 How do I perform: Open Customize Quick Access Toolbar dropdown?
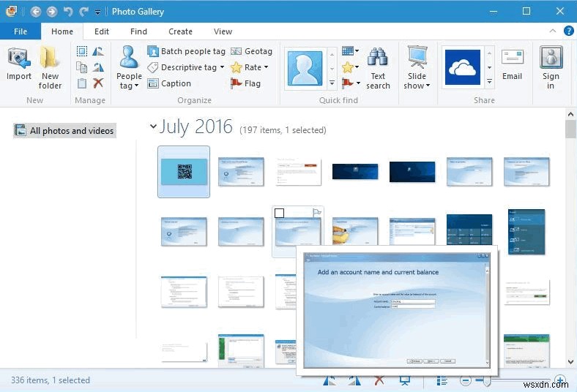tap(97, 12)
